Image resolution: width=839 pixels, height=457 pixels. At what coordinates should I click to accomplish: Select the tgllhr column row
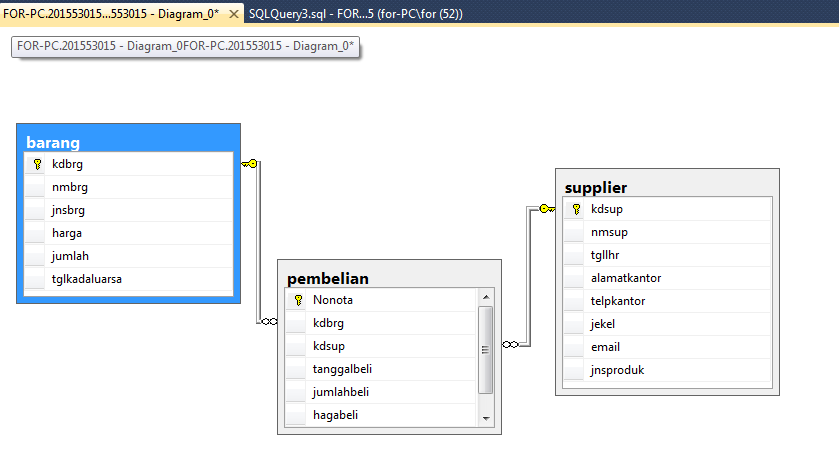coord(667,255)
